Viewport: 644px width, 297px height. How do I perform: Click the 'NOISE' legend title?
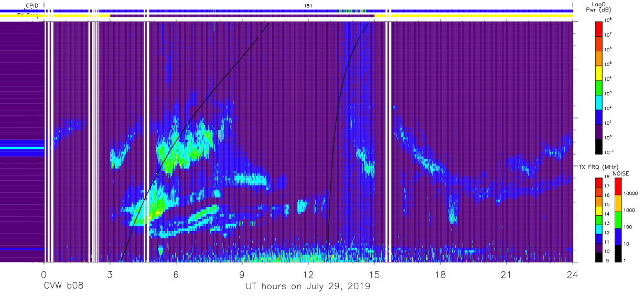coord(620,173)
